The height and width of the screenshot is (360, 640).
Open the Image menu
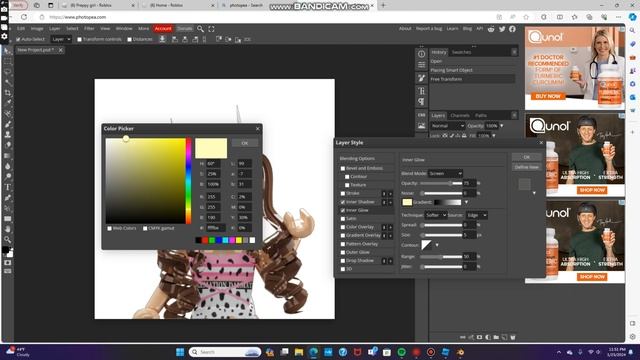coord(37,29)
